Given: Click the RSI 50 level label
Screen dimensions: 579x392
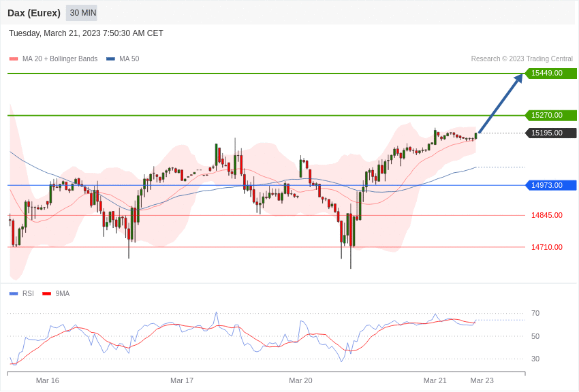Looking at the screenshot, I should (535, 336).
